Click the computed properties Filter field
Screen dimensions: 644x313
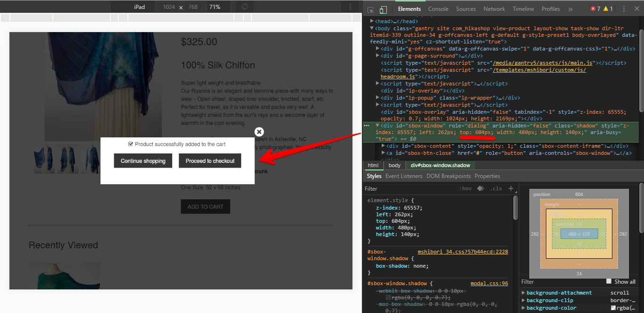click(561, 282)
